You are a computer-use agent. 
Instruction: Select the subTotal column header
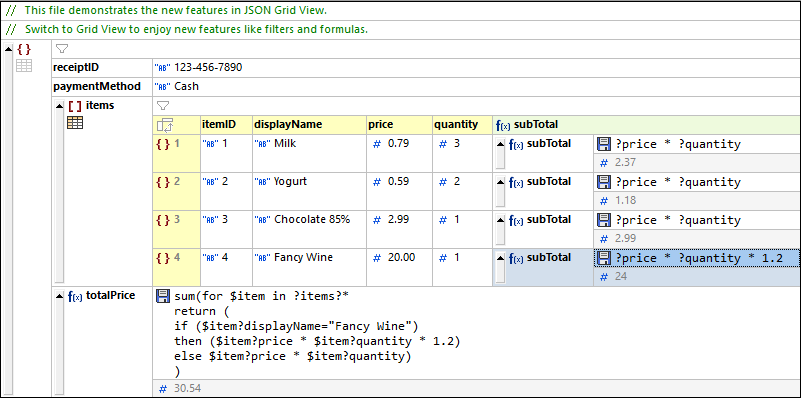[x=647, y=124]
